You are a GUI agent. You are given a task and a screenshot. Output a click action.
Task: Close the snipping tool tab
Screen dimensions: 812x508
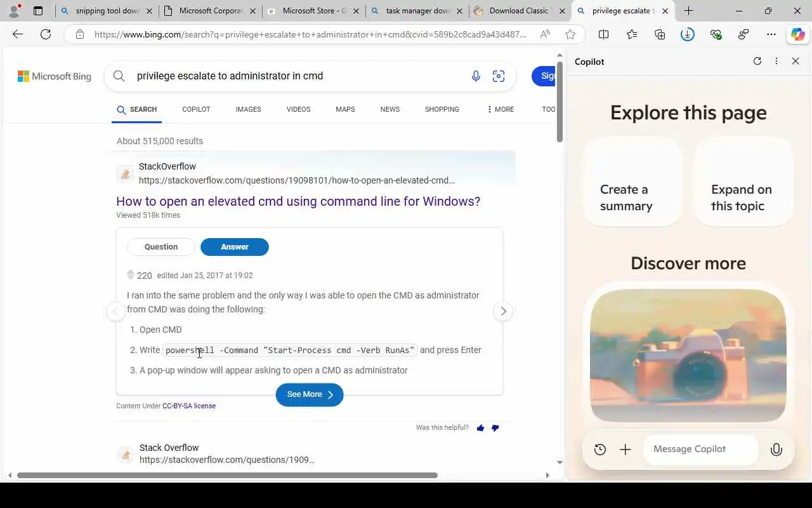pos(148,11)
